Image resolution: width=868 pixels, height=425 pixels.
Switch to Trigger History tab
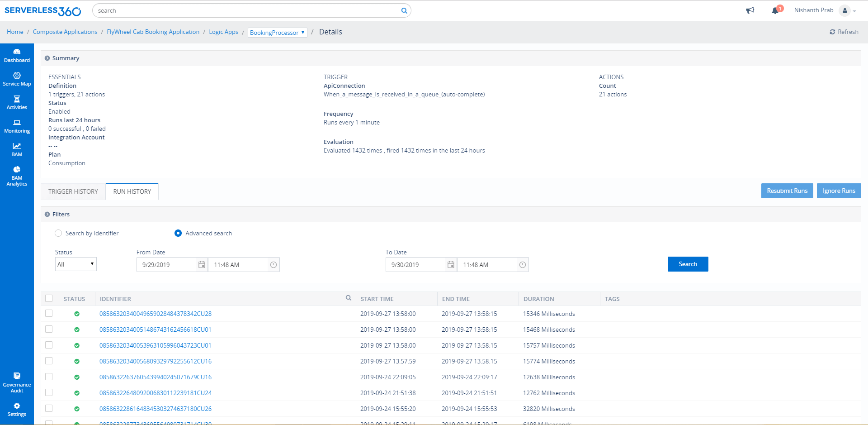73,191
